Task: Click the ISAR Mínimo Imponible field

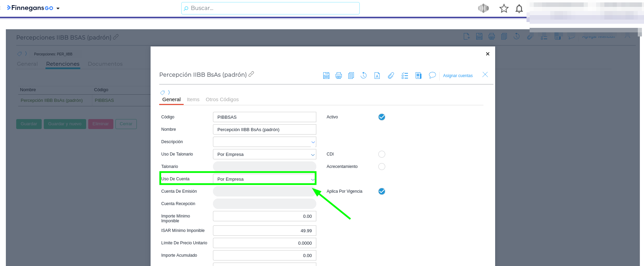Action: point(264,231)
